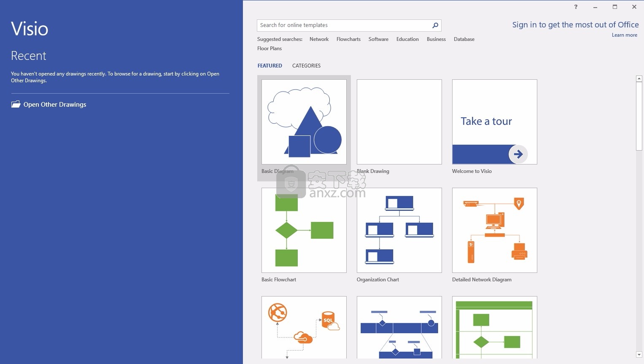Screen dimensions: 644x364
Task: Open the green cross-functional flowchart thumbnail
Action: tap(495, 327)
